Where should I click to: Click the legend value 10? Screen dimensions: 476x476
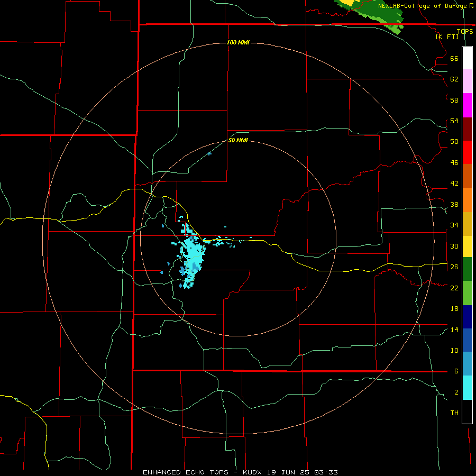(454, 350)
